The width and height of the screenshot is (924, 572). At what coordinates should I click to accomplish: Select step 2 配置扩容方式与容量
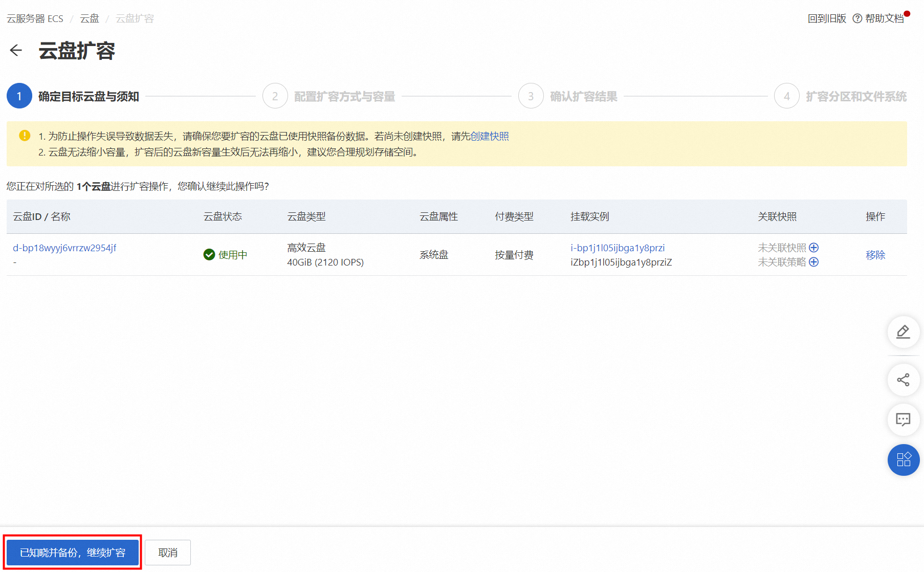(x=329, y=96)
